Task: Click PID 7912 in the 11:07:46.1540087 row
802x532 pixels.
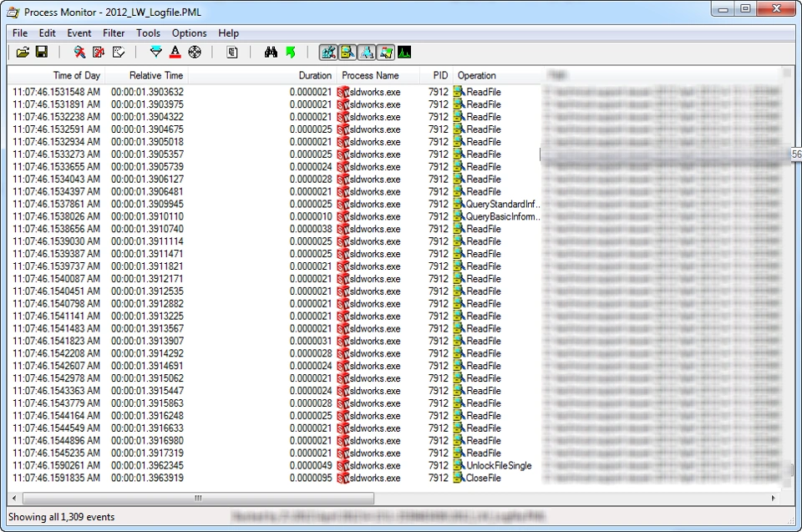Action: [x=439, y=279]
